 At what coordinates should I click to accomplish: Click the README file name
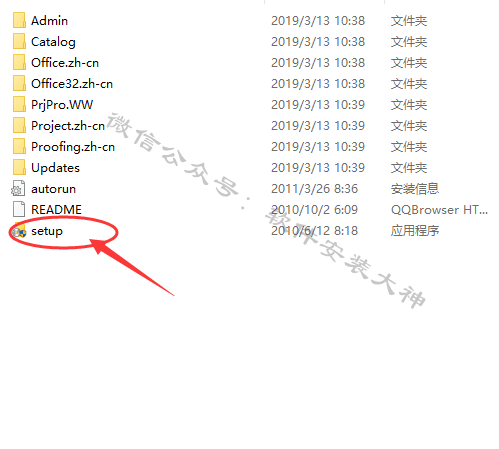[56, 210]
